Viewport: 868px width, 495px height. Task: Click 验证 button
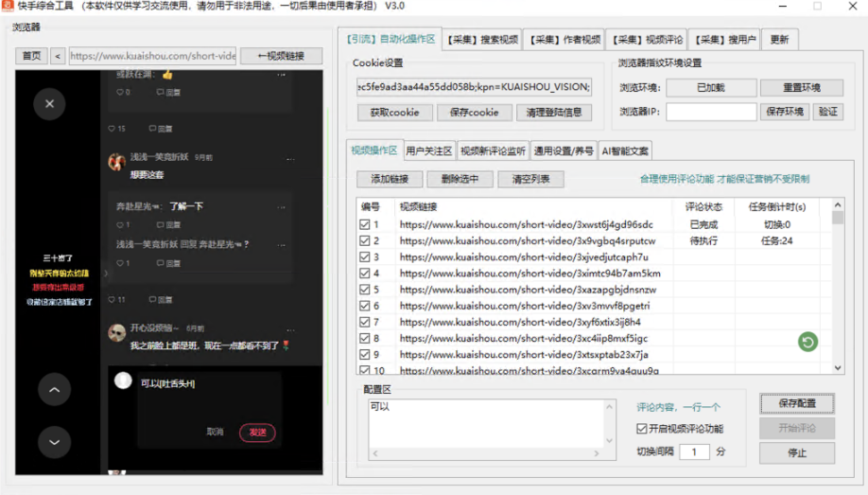(827, 112)
